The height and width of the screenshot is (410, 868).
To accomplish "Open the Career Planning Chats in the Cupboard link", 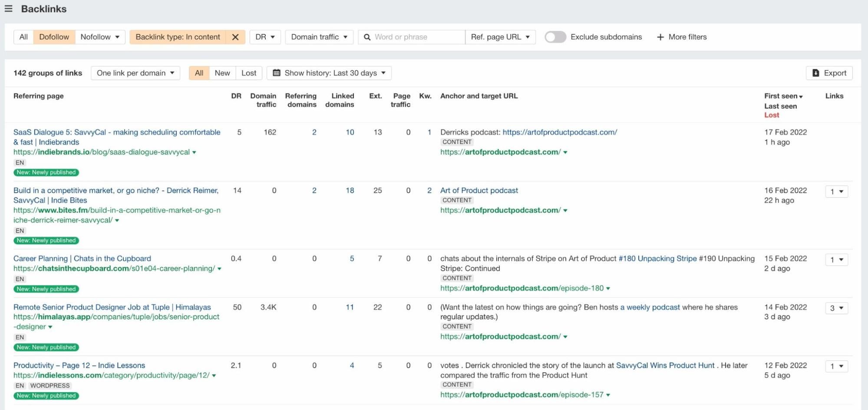I will click(82, 259).
